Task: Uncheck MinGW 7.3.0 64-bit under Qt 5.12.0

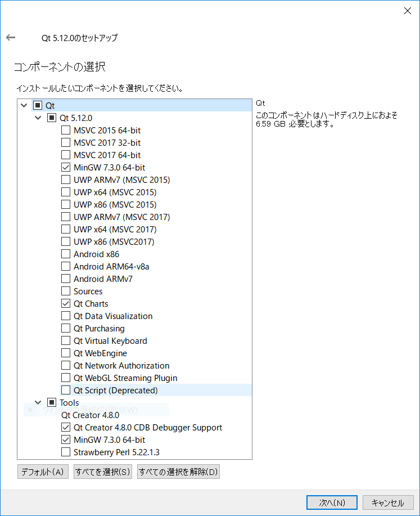Action: (x=66, y=168)
